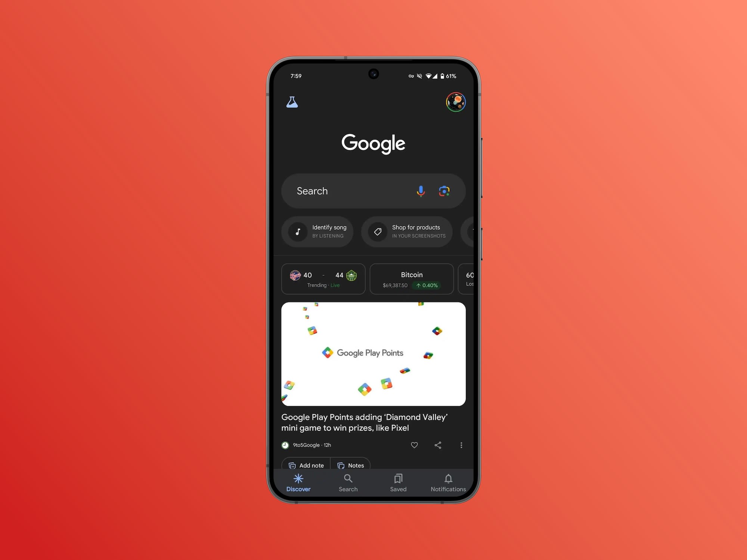747x560 pixels.
Task: Open the Labs beaker icon
Action: click(x=292, y=102)
